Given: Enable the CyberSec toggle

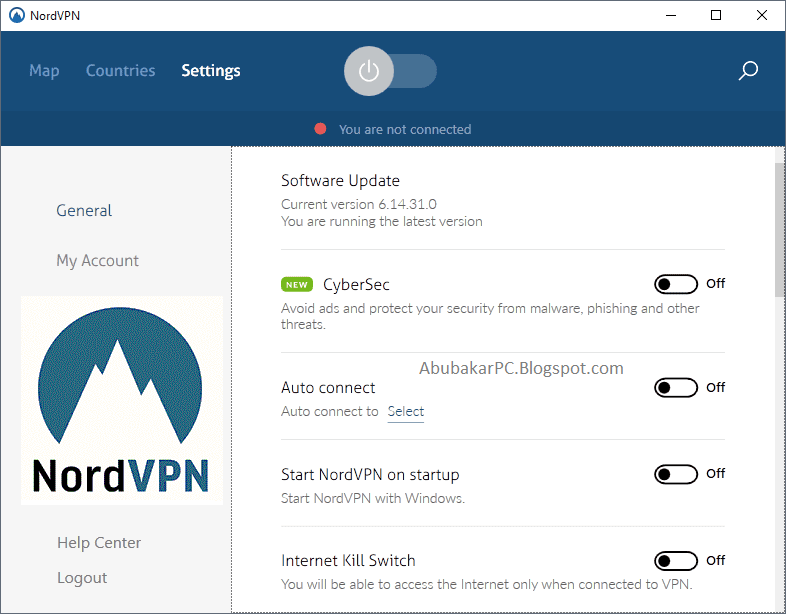Looking at the screenshot, I should (x=676, y=284).
